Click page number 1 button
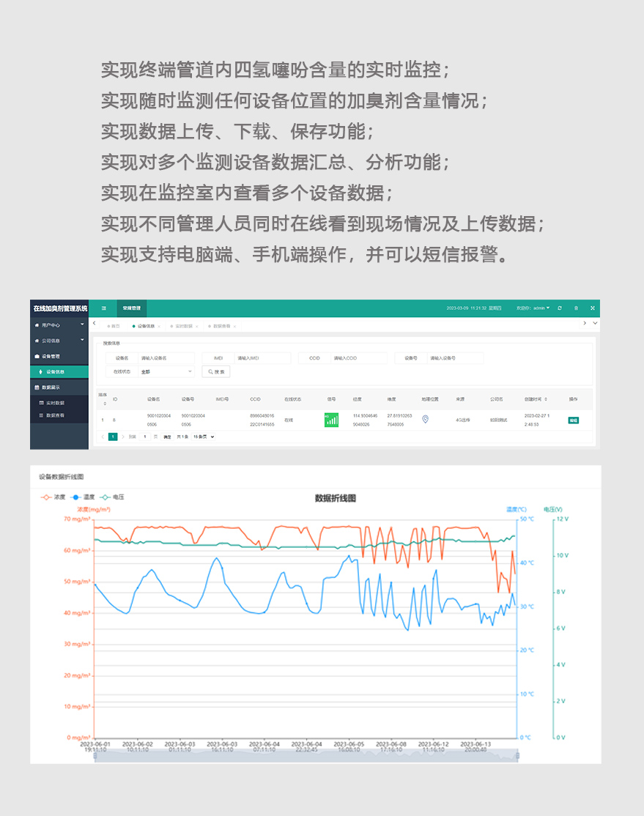This screenshot has width=644, height=816. pyautogui.click(x=112, y=437)
